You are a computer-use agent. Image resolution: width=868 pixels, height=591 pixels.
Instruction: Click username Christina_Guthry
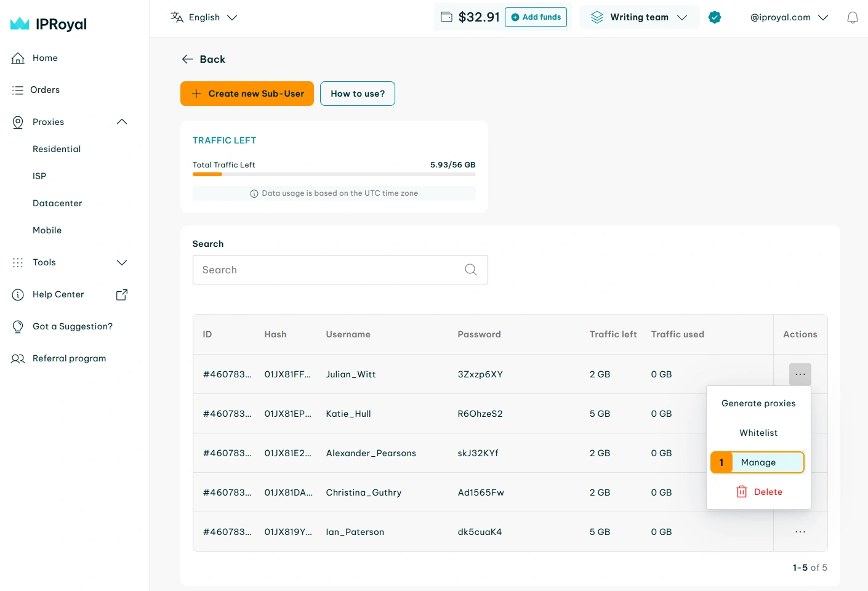tap(364, 492)
